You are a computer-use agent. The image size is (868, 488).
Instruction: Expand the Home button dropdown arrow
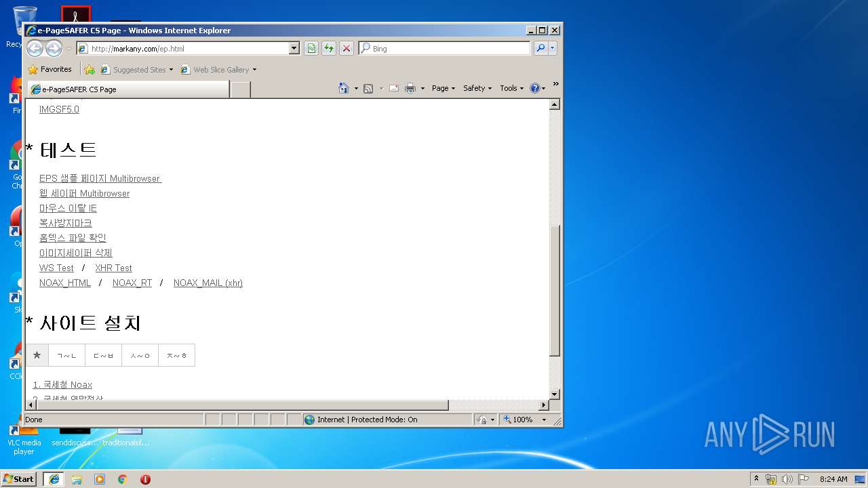[x=356, y=88]
